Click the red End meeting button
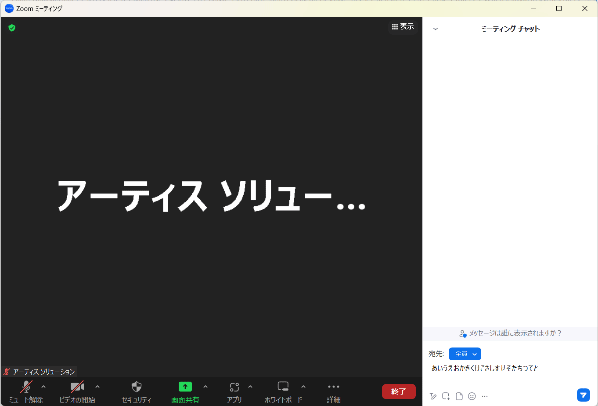The width and height of the screenshot is (598, 406). (399, 392)
